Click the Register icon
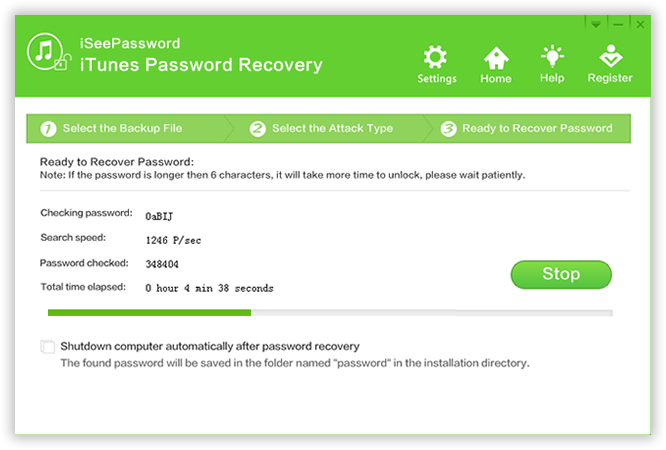Image resolution: width=666 pixels, height=450 pixels. (x=610, y=58)
